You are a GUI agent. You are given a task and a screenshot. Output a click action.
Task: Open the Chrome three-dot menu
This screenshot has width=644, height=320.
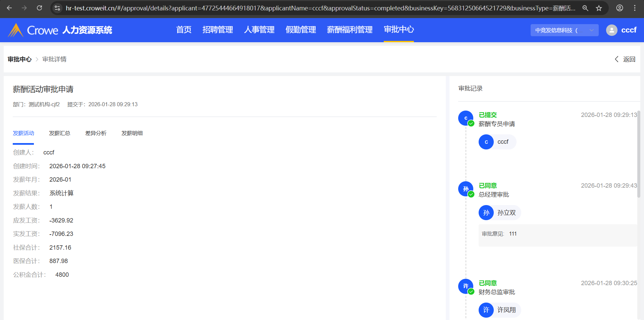635,8
